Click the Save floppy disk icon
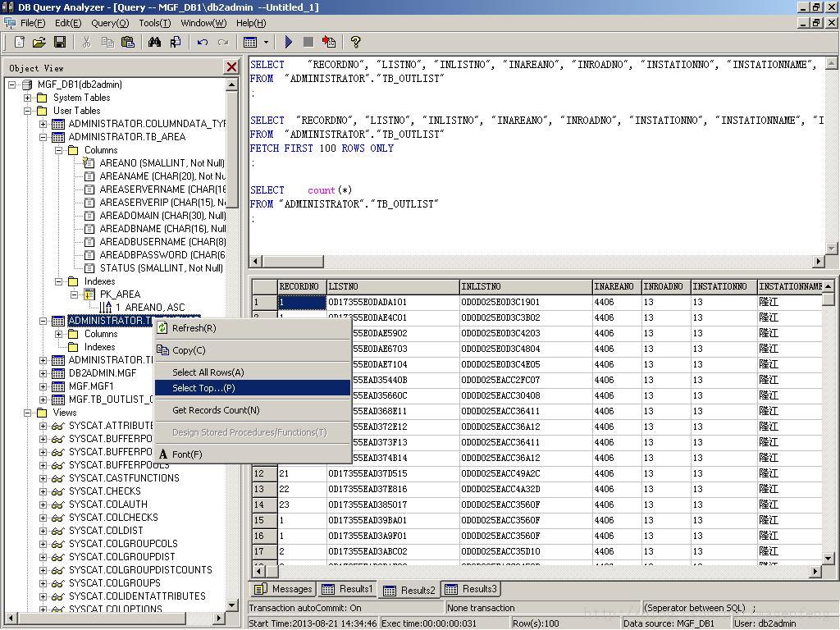840x630 pixels. click(59, 42)
